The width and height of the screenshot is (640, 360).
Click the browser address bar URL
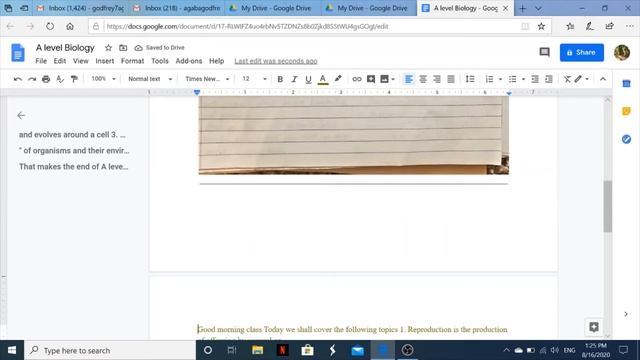[x=247, y=27]
